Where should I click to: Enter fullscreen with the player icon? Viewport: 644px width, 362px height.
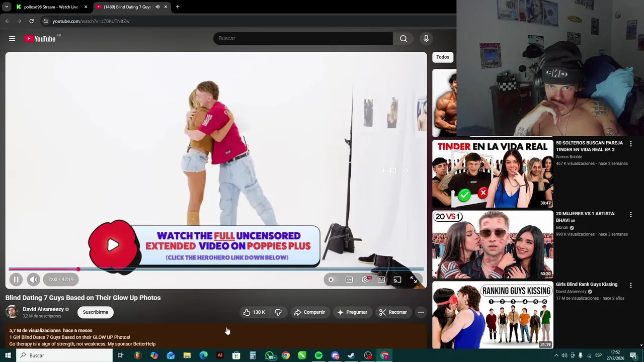click(414, 280)
